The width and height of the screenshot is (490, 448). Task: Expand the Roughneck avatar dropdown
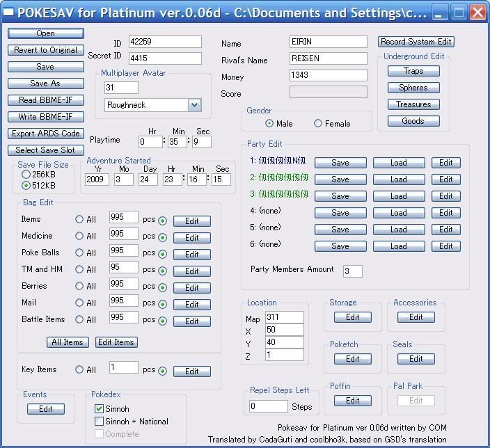[x=194, y=105]
